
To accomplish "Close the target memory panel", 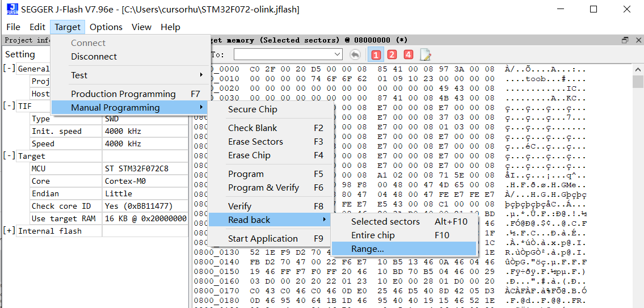I will tap(638, 40).
